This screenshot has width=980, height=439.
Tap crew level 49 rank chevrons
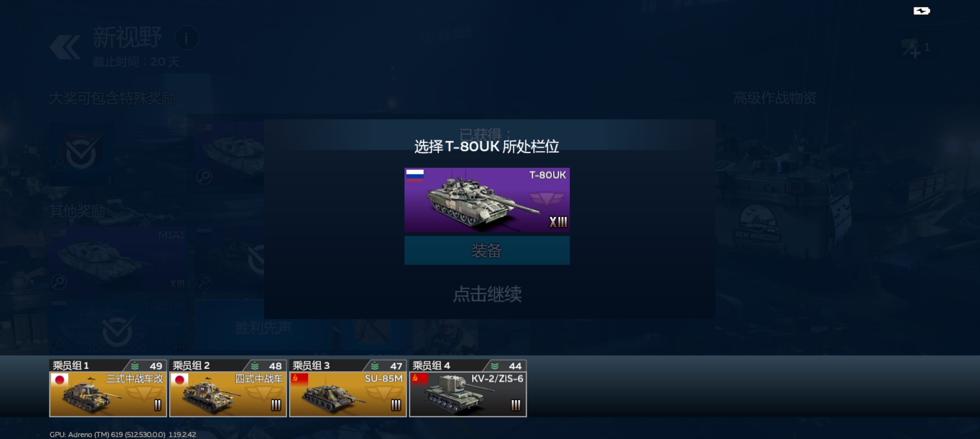(135, 366)
